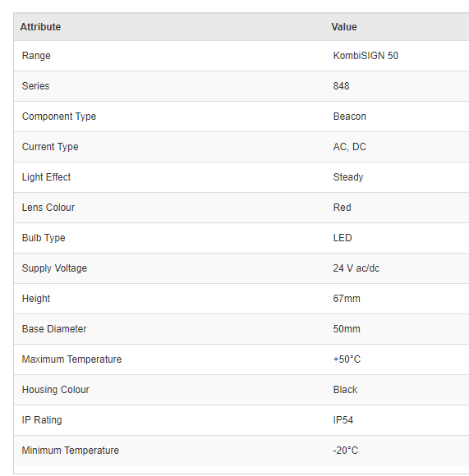Click the 24 V ac/dc supply voltage

pyautogui.click(x=356, y=268)
